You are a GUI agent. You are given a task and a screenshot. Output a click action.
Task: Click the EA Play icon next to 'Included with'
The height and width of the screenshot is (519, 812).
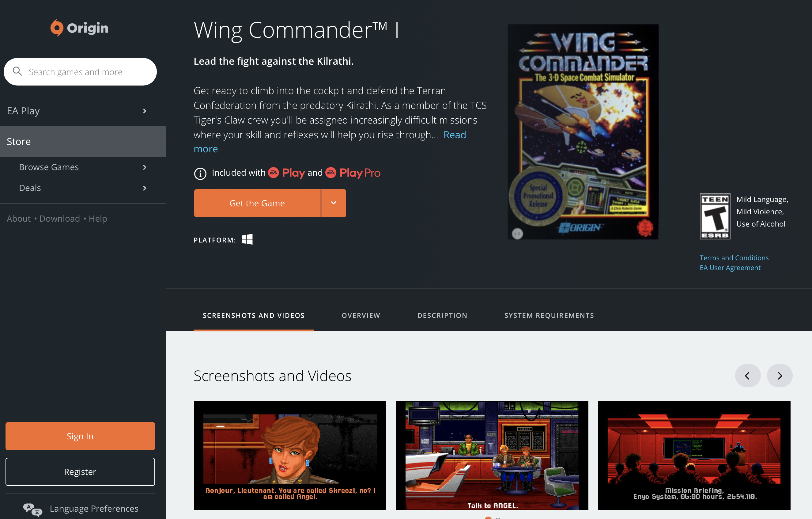coord(274,173)
